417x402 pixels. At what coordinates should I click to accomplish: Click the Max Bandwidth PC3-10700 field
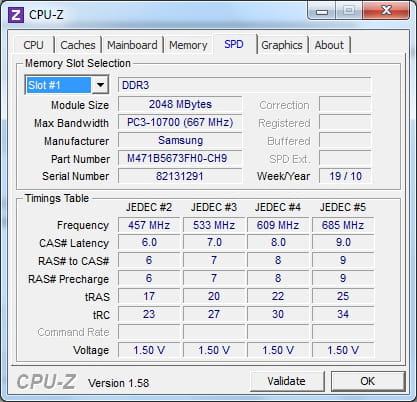(x=180, y=122)
